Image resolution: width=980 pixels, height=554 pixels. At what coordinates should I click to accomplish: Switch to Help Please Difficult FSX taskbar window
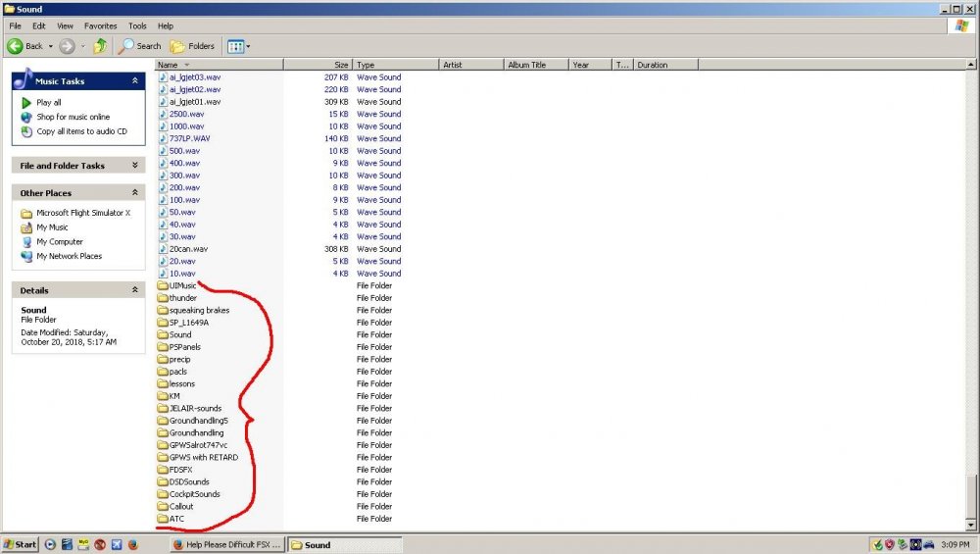[227, 544]
